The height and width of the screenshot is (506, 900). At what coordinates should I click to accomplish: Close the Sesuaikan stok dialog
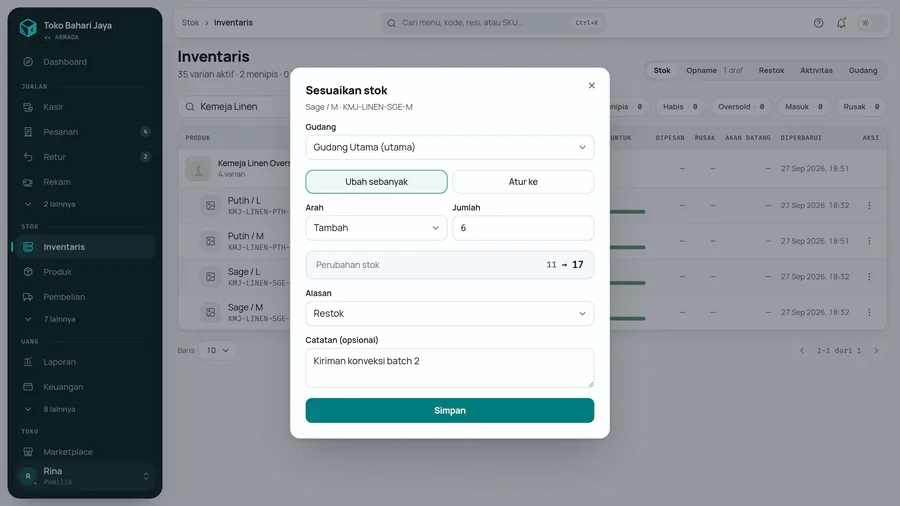(591, 85)
